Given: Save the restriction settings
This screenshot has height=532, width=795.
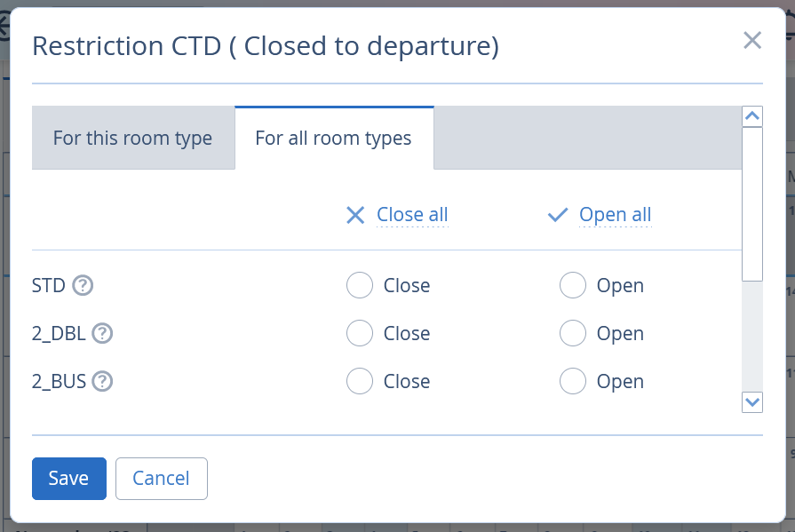Looking at the screenshot, I should [x=69, y=478].
